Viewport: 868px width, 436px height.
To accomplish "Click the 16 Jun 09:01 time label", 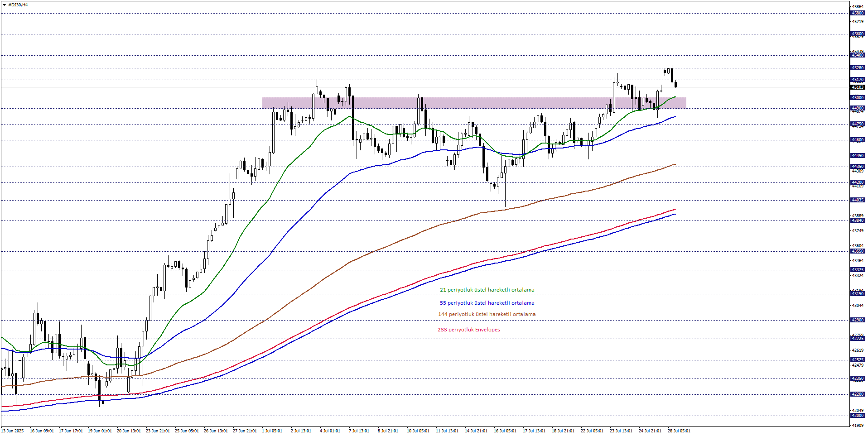I will tap(42, 431).
